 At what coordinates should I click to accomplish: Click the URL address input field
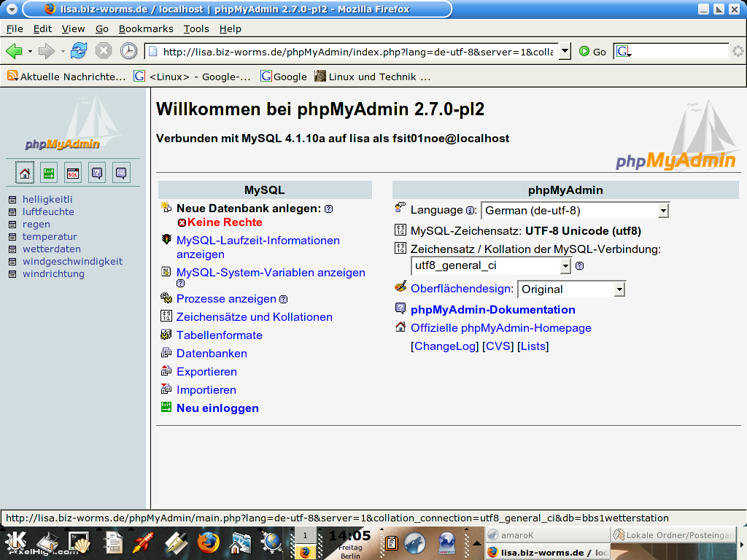(352, 52)
